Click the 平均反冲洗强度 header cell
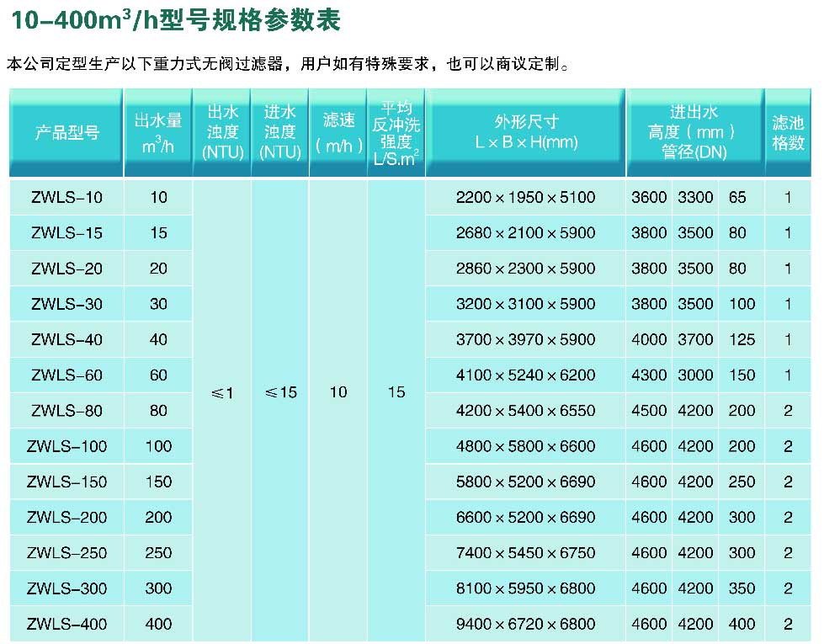 click(x=396, y=132)
